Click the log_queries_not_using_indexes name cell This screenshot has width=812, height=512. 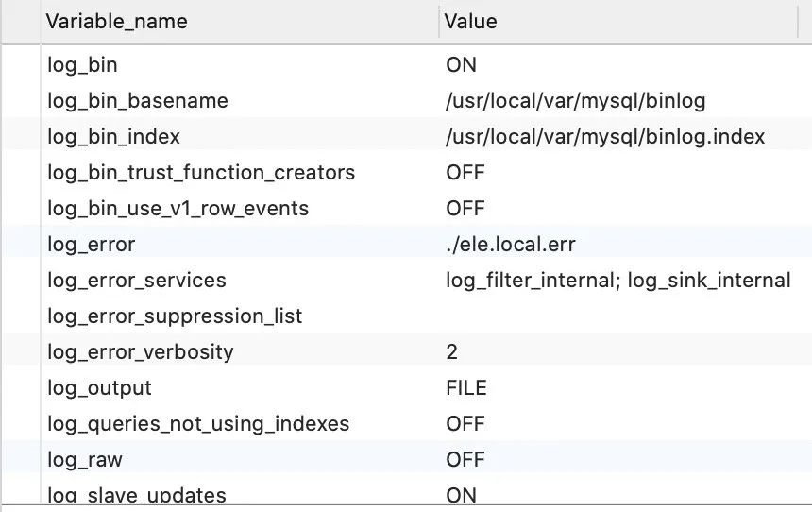(x=198, y=424)
